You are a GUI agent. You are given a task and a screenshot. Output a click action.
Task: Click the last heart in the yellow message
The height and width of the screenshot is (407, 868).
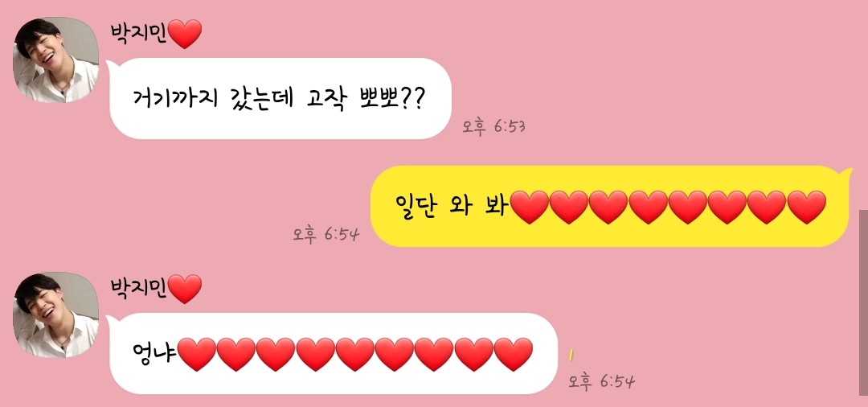coord(806,207)
